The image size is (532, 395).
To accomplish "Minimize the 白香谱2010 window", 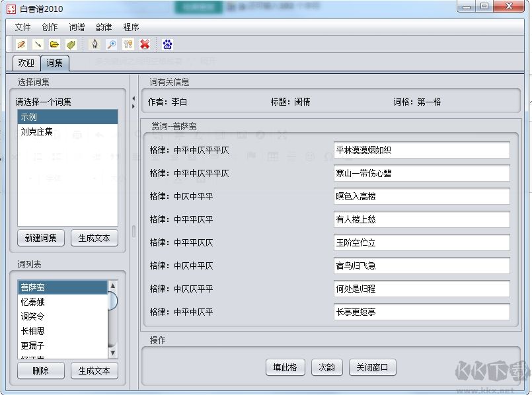I will (x=466, y=7).
